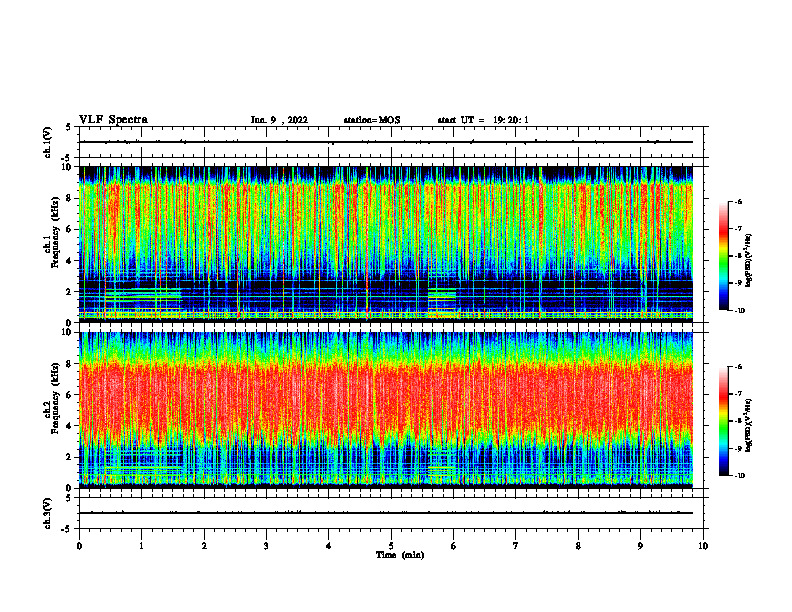Click the ch.1 voltage waveform trace
792x612 pixels.
coord(386,142)
